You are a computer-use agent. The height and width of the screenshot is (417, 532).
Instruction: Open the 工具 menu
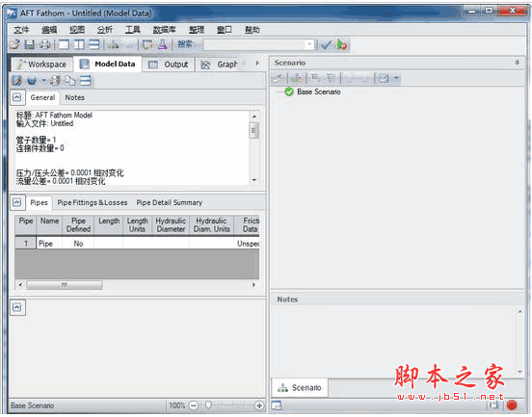pyautogui.click(x=133, y=30)
